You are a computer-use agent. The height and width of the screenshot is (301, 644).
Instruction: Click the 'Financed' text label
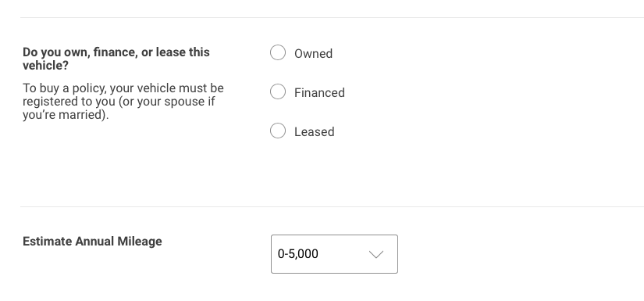(x=319, y=92)
